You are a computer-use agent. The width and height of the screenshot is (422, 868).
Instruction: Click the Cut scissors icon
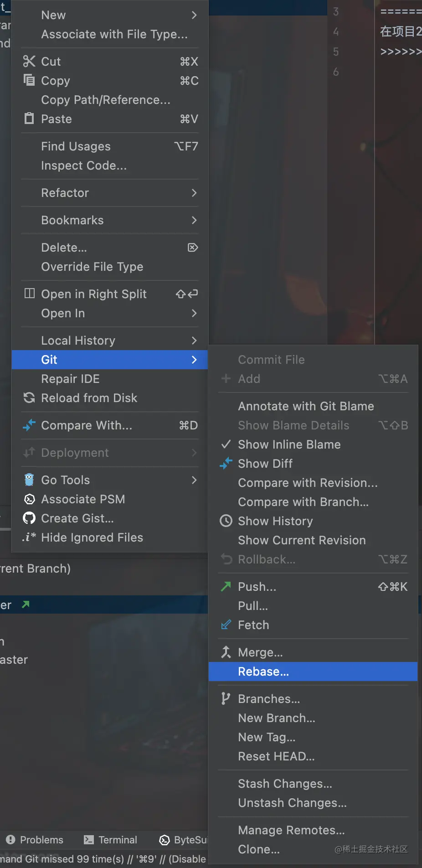29,61
